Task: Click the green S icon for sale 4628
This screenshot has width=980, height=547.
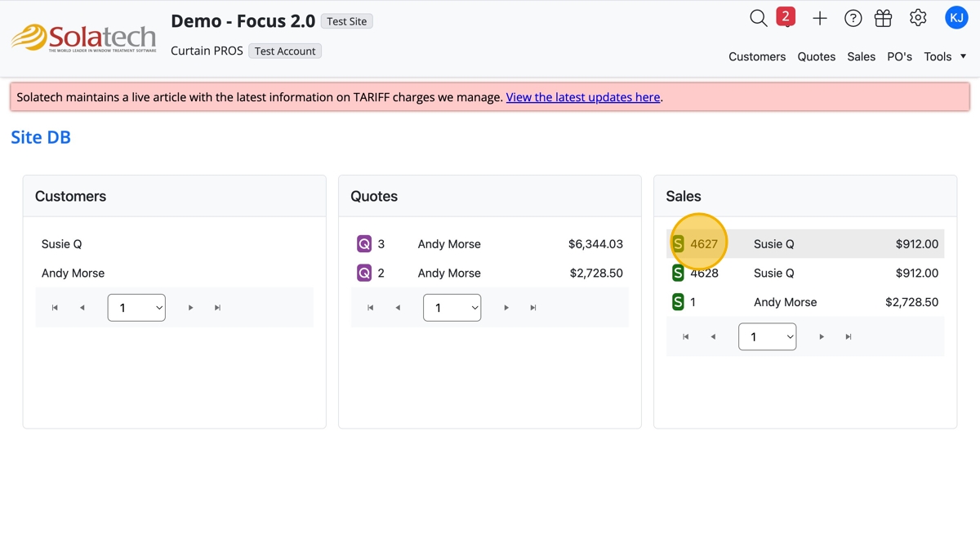Action: click(x=678, y=273)
